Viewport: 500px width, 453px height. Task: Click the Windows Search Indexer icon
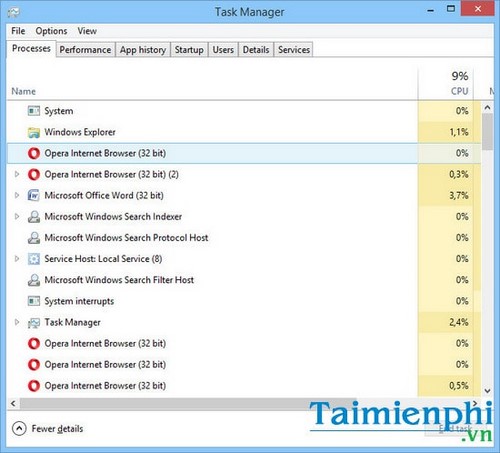34,217
